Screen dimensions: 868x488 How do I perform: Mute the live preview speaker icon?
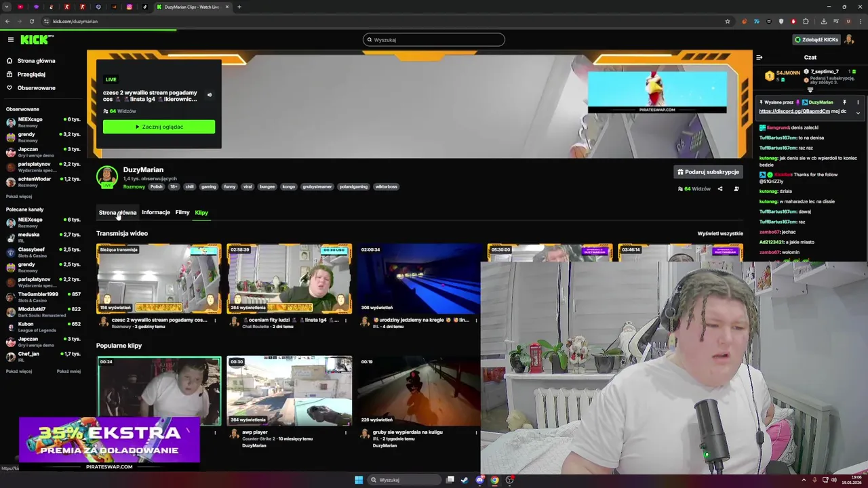(209, 95)
